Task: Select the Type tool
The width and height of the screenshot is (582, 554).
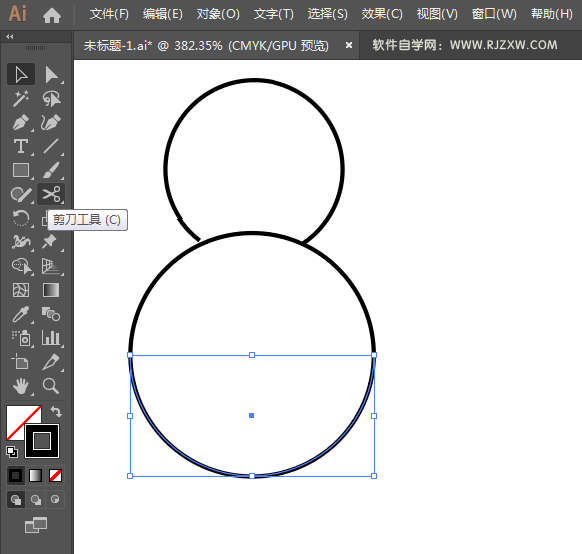Action: tap(21, 147)
